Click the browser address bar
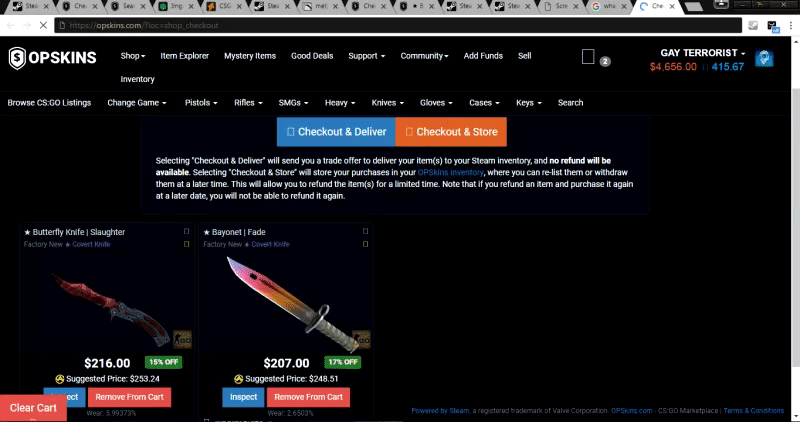This screenshot has height=422, width=800. [x=398, y=25]
